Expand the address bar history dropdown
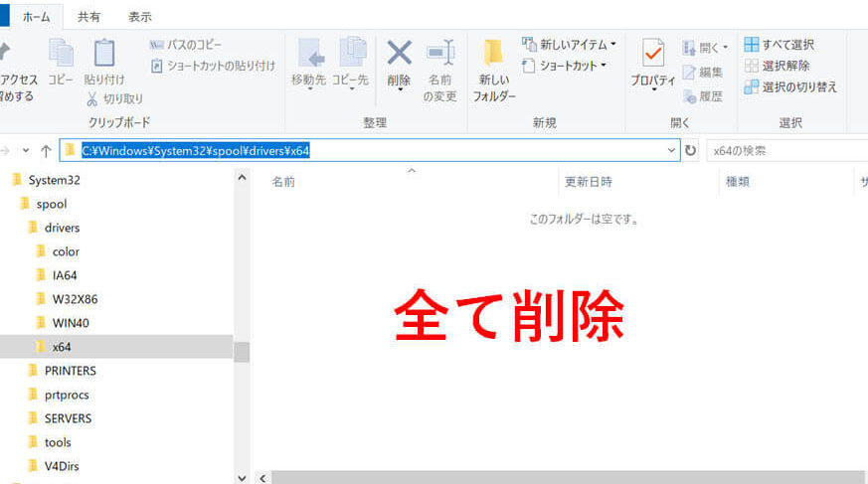Screen dimensions: 868x484 (672, 150)
